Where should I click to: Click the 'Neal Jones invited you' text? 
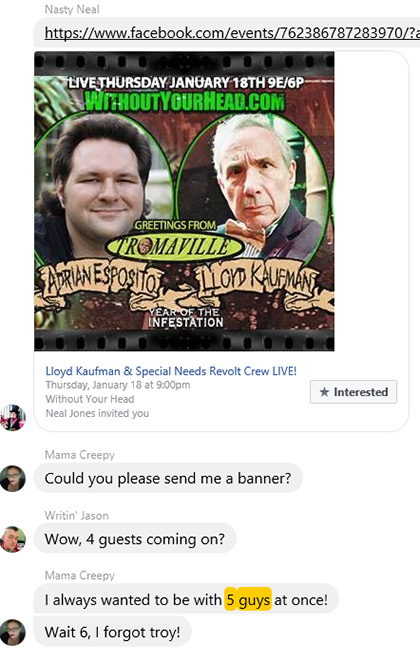point(97,413)
